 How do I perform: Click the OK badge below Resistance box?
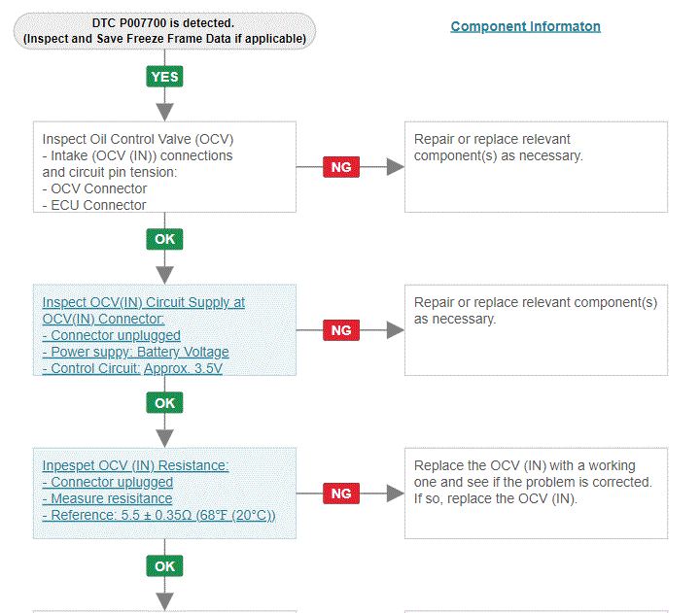tap(164, 566)
